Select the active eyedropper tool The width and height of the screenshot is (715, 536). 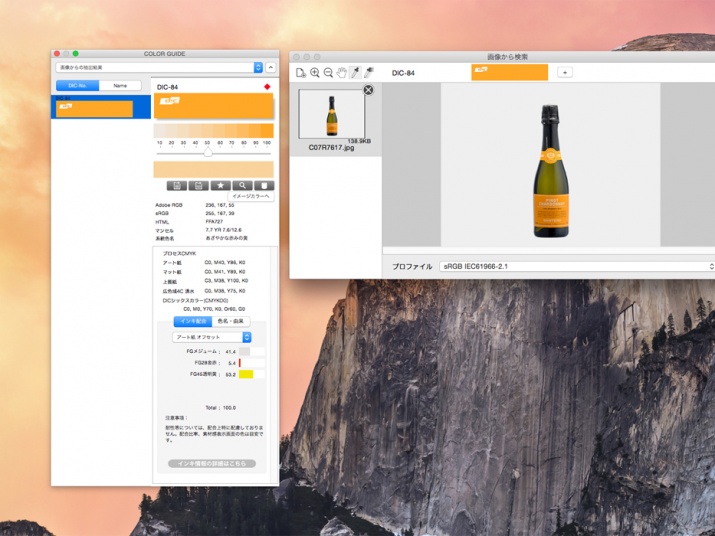(x=356, y=73)
